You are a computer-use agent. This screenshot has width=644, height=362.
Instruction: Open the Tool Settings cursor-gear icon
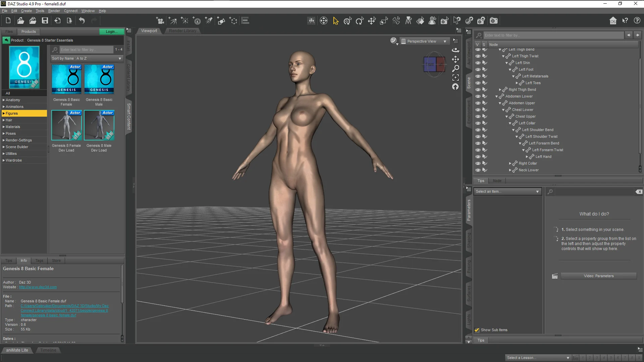coord(457,21)
